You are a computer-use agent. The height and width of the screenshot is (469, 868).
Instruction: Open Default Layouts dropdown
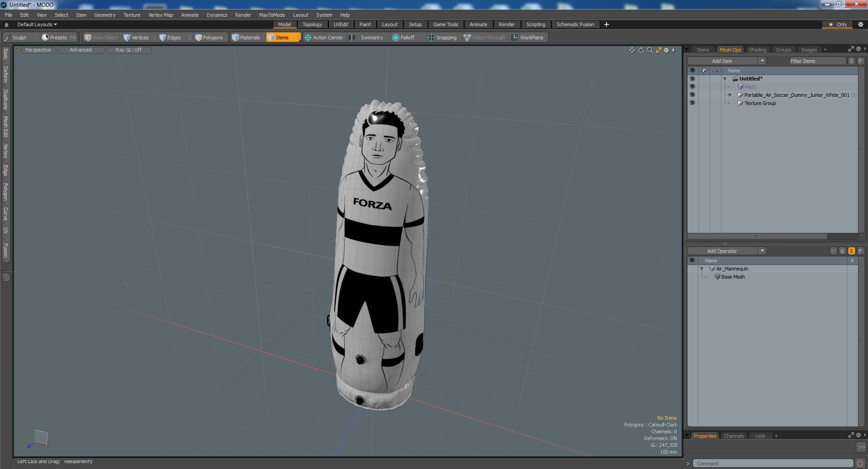37,24
